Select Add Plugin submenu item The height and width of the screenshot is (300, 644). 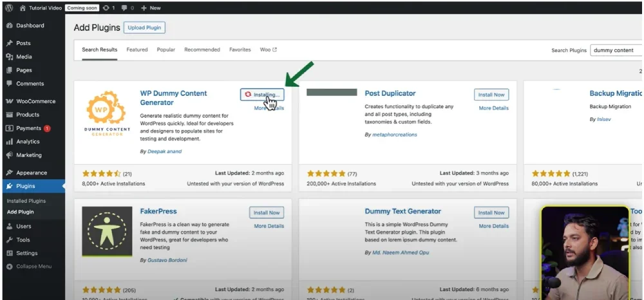point(20,212)
